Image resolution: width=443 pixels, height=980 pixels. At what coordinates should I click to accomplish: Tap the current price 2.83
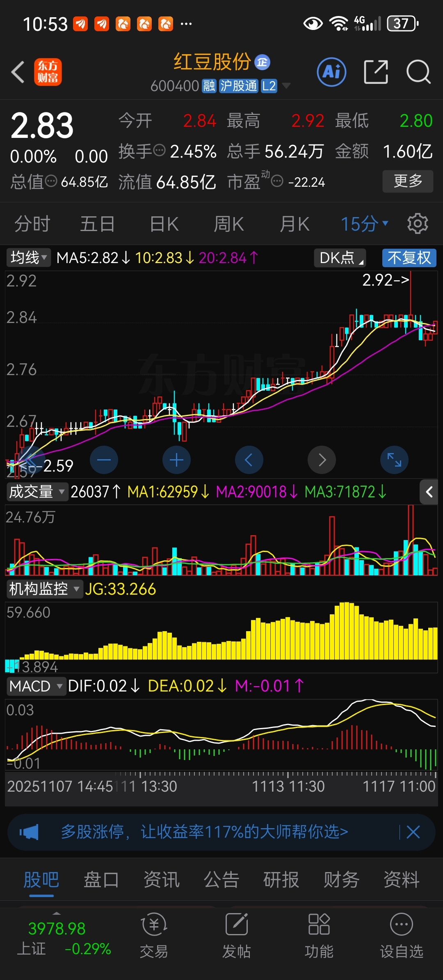click(x=42, y=126)
